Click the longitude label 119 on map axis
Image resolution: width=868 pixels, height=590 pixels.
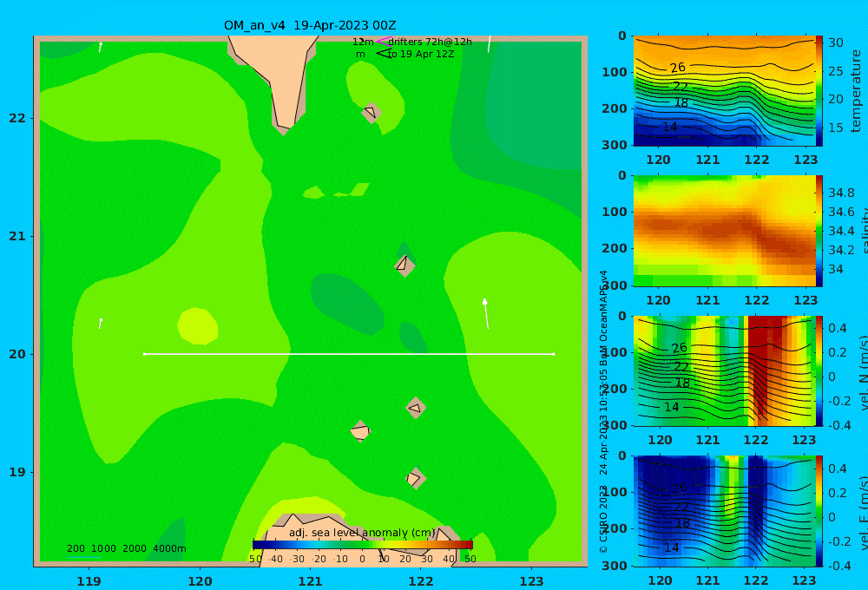coord(89,581)
